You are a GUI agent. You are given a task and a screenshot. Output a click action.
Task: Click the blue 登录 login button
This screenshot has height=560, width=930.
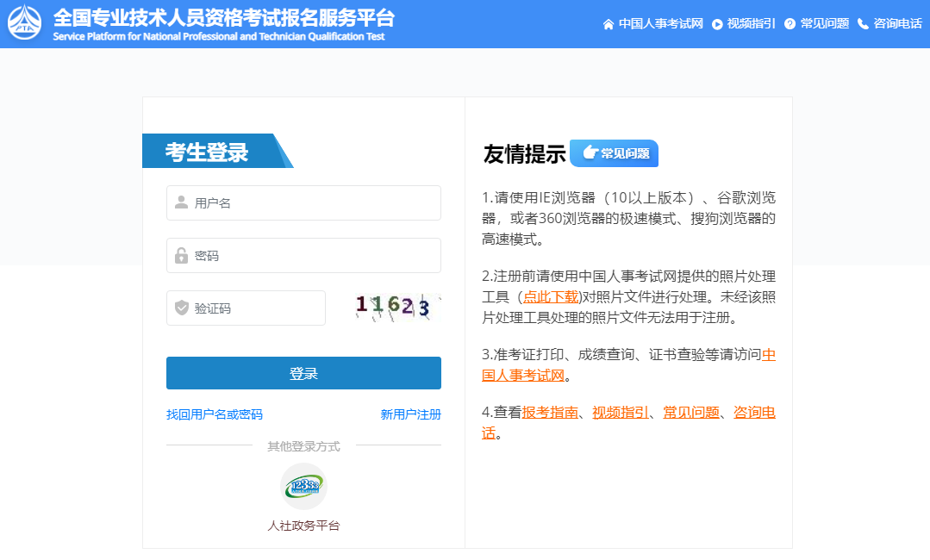coord(303,373)
